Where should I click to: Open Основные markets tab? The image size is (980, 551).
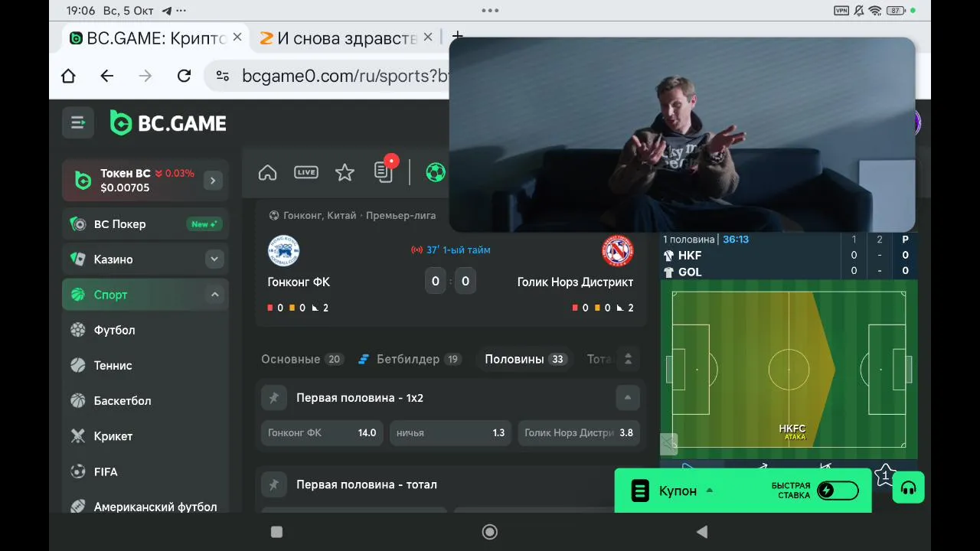click(302, 359)
